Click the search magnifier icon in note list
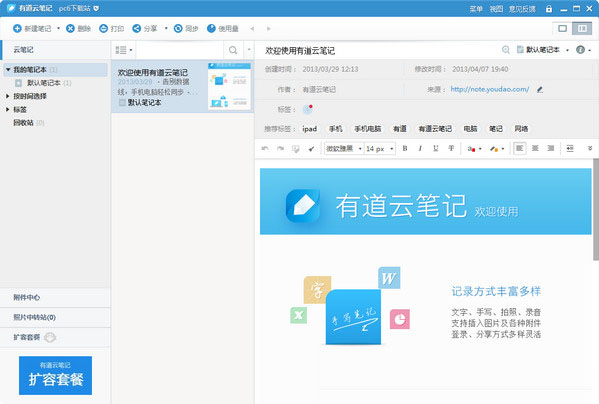 pyautogui.click(x=233, y=50)
